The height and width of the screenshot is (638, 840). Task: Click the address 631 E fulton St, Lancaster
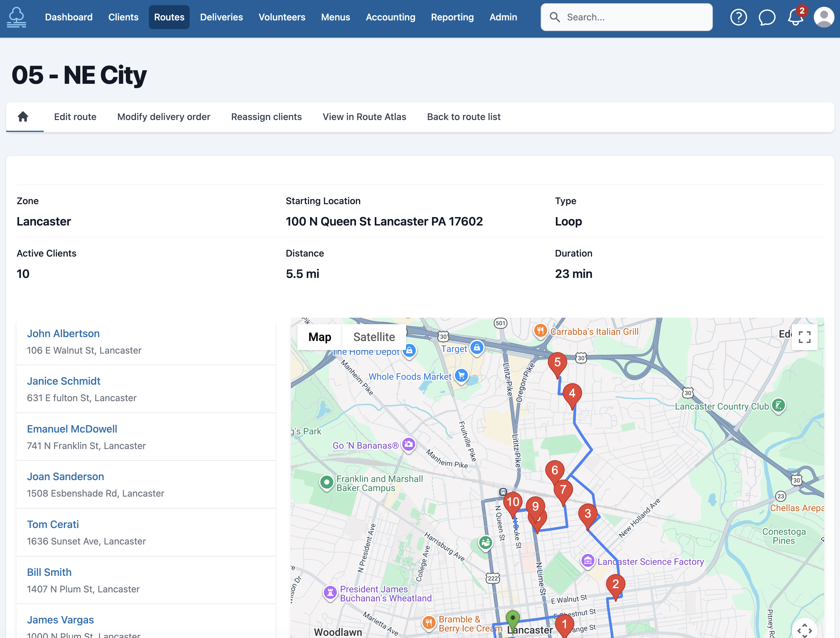[82, 398]
